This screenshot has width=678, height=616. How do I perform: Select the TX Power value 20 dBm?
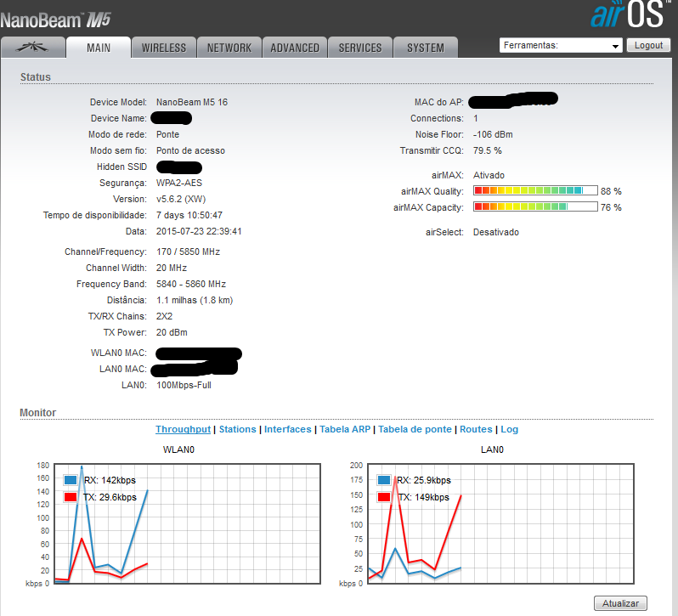click(x=172, y=332)
